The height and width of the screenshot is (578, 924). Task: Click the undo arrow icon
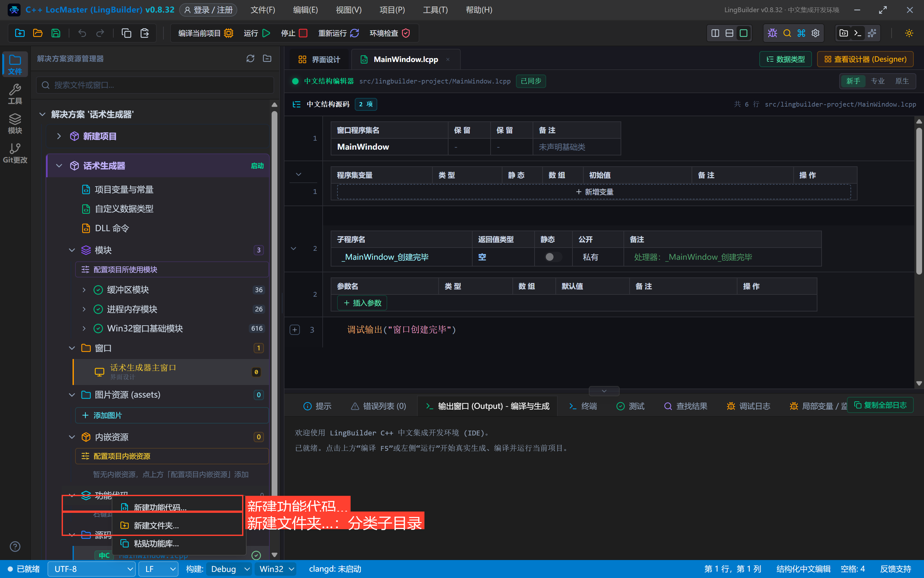[82, 33]
